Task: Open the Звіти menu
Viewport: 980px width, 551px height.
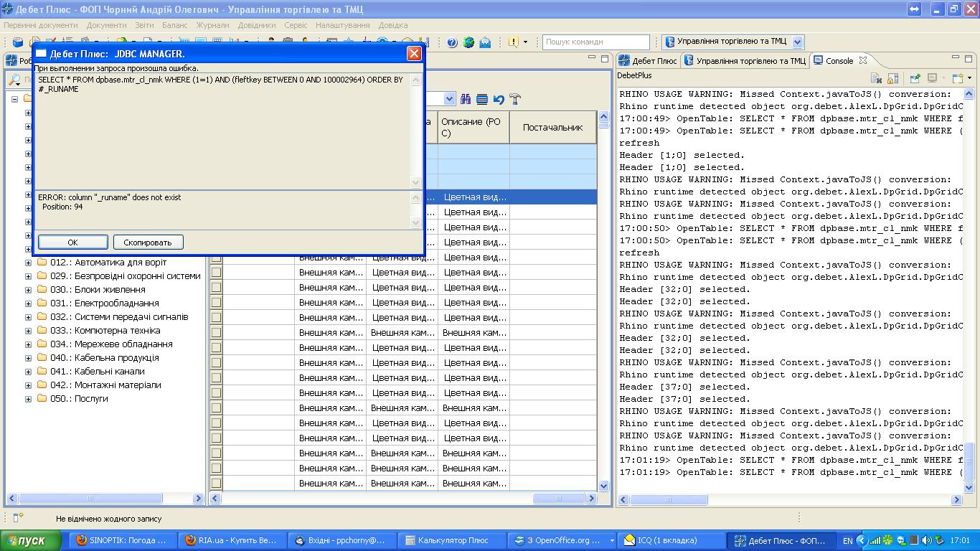Action: pos(144,25)
